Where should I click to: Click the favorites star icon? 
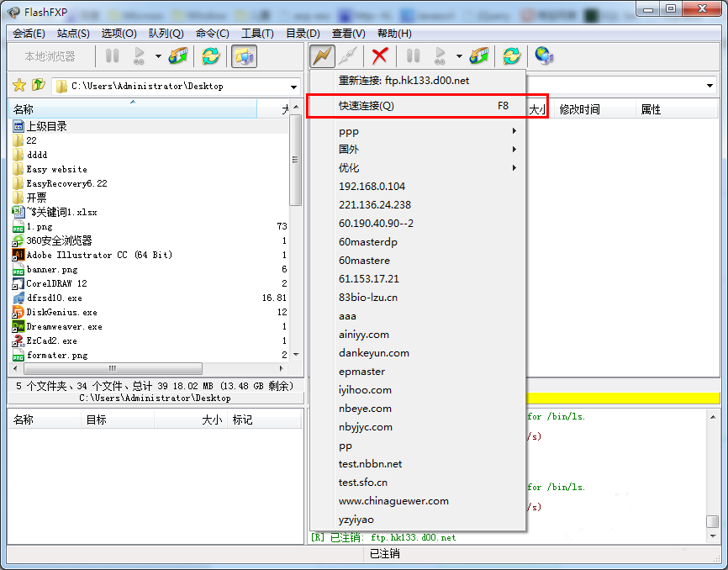(x=19, y=86)
